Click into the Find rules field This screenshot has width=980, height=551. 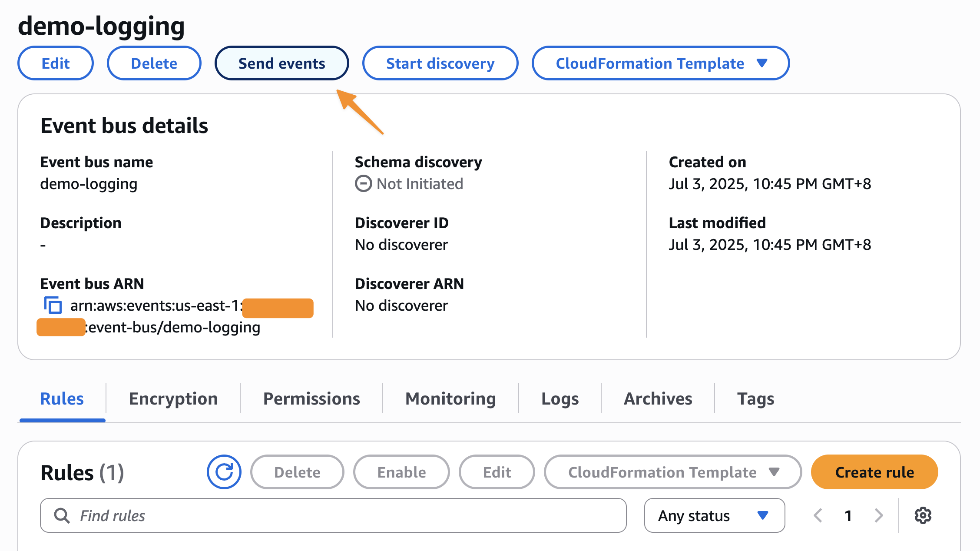[339, 515]
